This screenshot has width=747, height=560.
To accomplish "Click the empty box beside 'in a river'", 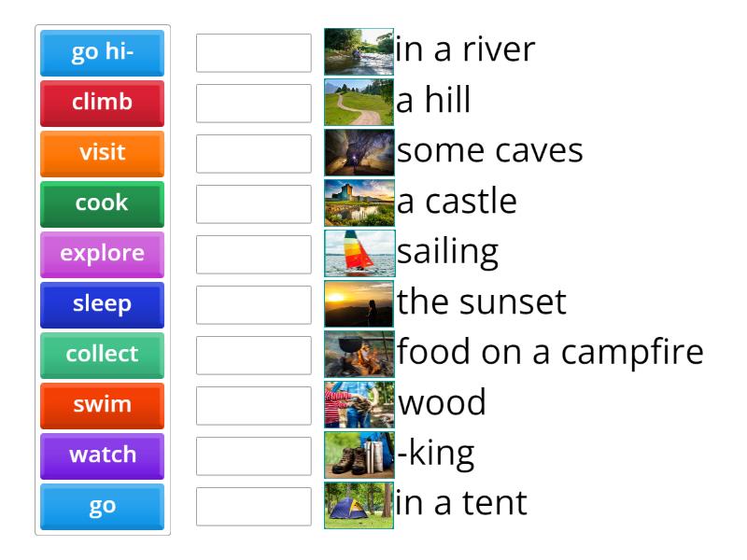I will [254, 53].
